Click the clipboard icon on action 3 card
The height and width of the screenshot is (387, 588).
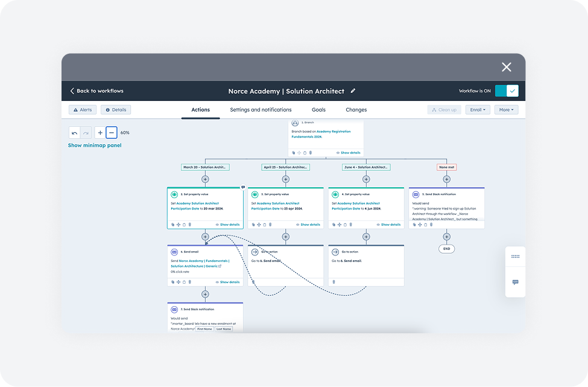[265, 225]
